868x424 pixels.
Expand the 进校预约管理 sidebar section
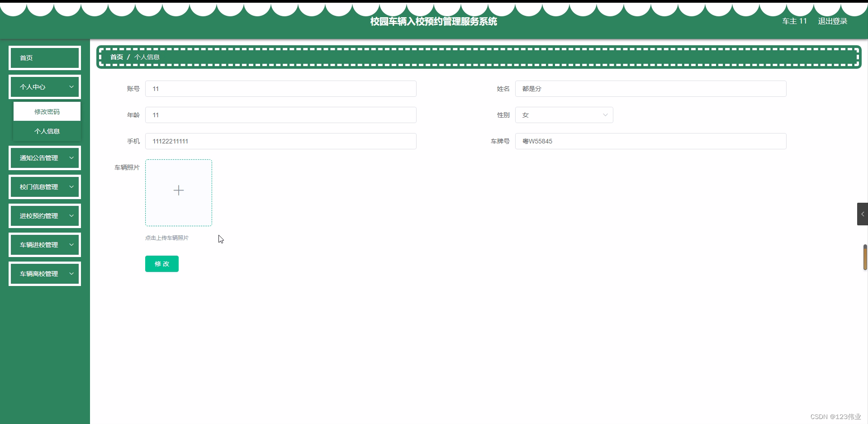[44, 215]
